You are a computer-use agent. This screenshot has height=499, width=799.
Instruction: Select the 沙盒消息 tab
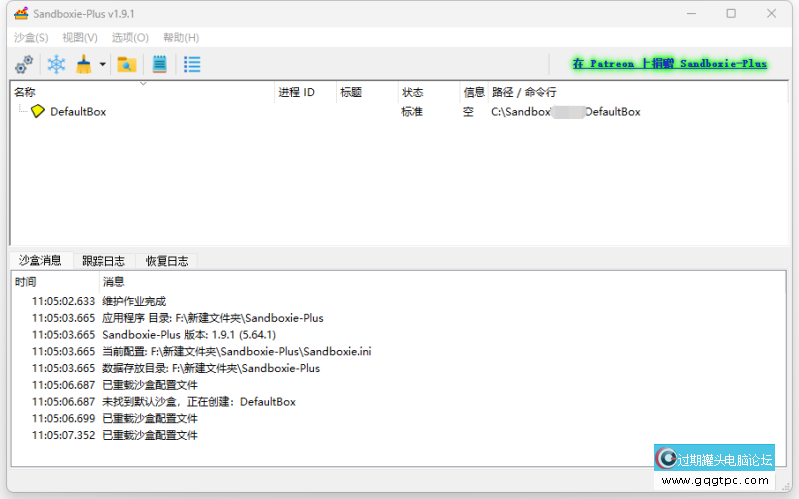tap(40, 260)
